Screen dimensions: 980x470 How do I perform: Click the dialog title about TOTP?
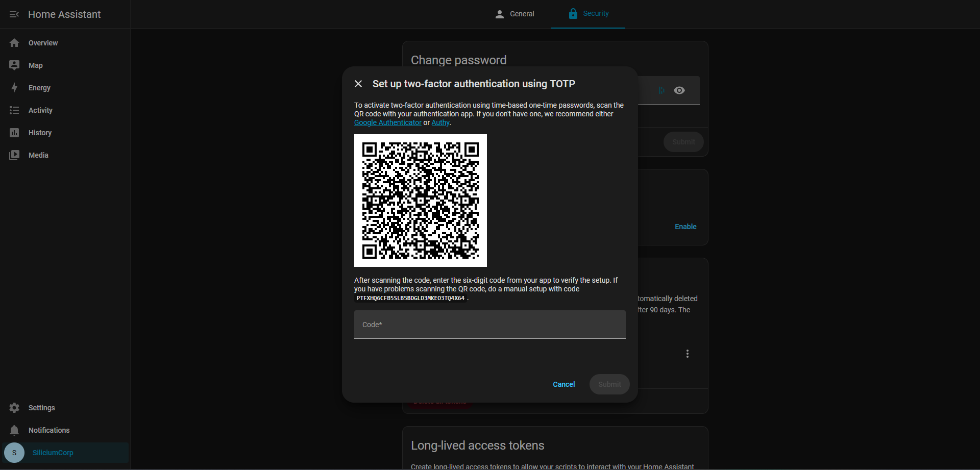pos(474,84)
